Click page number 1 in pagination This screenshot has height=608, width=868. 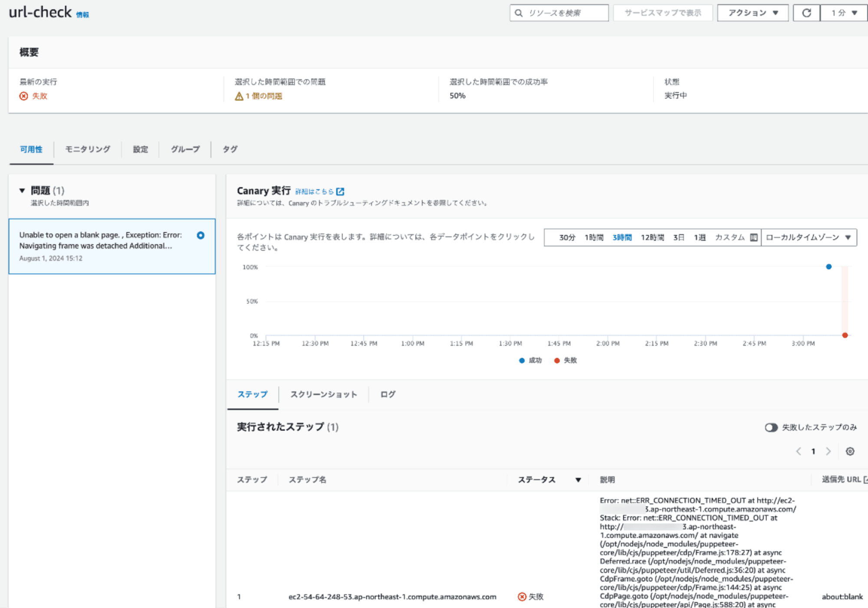[813, 451]
